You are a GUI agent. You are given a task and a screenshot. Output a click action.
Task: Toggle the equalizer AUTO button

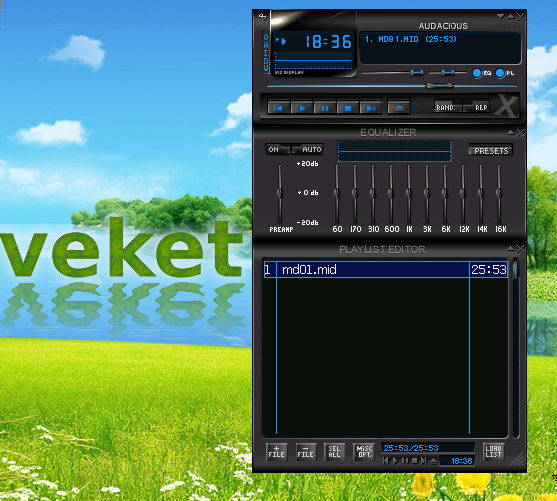click(307, 149)
